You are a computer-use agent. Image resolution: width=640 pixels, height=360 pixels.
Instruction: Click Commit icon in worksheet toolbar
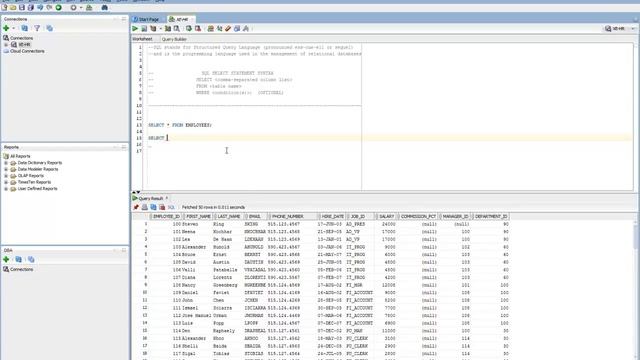point(189,29)
